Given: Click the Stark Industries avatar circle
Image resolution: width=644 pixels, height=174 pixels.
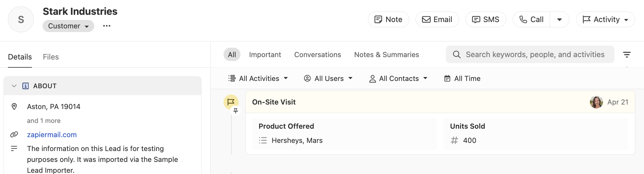Looking at the screenshot, I should click(21, 19).
